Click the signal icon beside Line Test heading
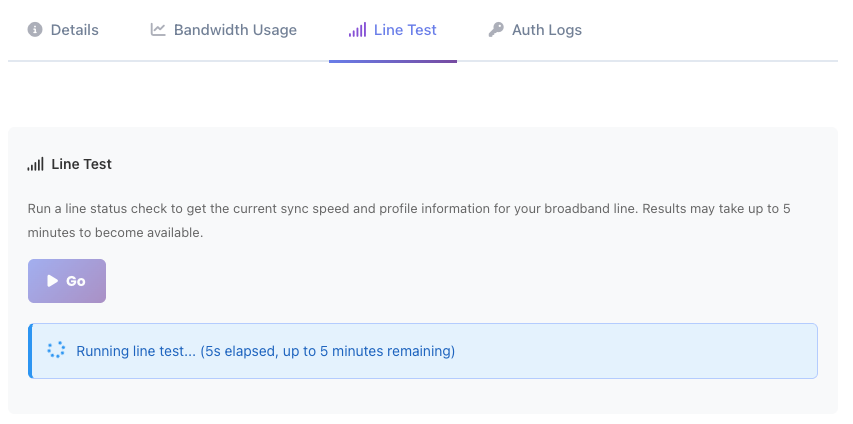 point(35,164)
